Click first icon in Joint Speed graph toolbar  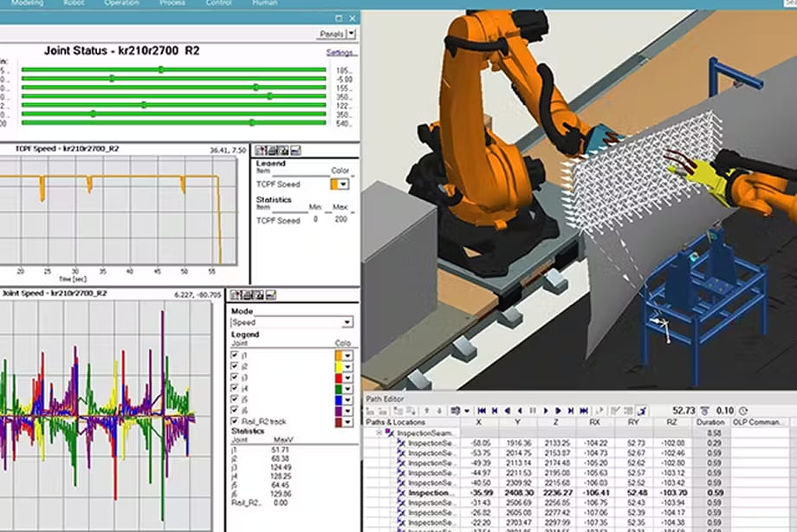pyautogui.click(x=236, y=295)
